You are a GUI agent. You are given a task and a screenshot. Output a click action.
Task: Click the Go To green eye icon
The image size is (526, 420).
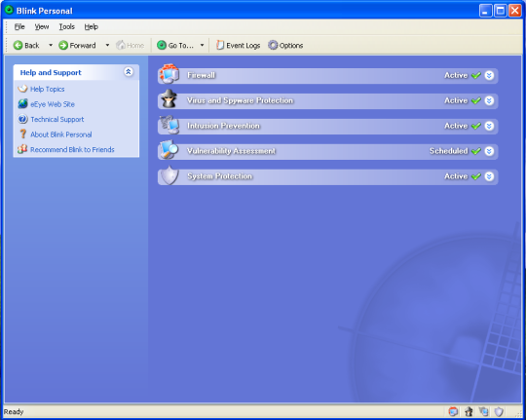162,45
